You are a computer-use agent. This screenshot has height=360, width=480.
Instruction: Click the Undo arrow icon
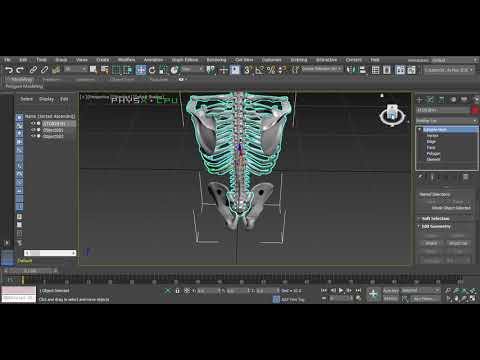click(9, 70)
